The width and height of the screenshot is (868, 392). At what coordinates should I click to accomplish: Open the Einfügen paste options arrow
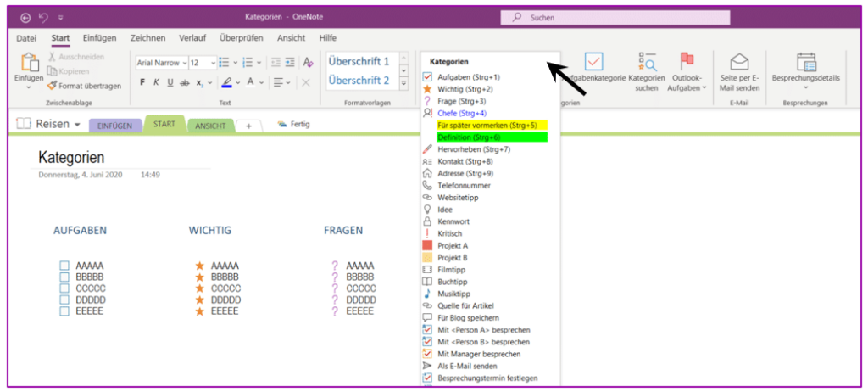[29, 87]
